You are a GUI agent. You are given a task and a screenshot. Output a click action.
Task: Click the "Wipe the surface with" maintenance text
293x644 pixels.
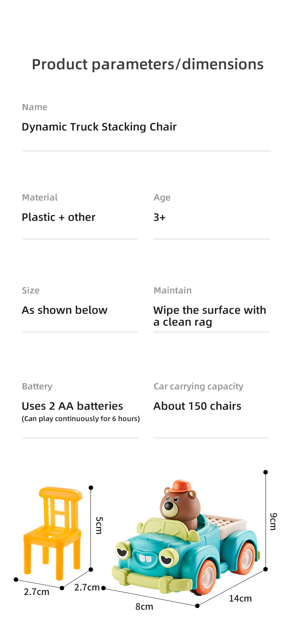coord(210,310)
